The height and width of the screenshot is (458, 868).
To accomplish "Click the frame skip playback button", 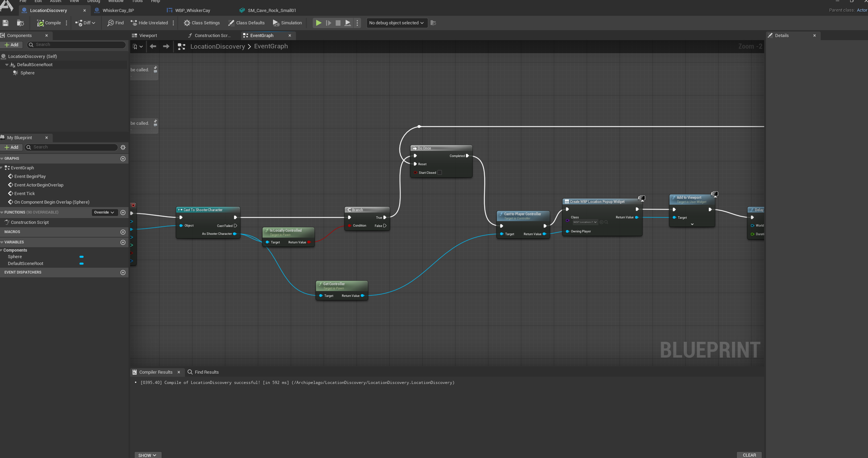I will coord(328,23).
